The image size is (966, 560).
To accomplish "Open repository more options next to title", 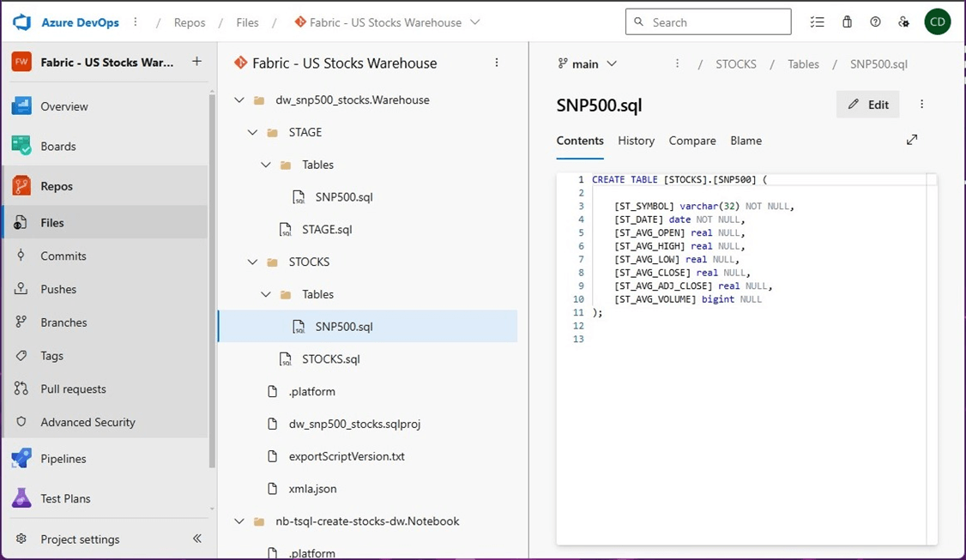I will [x=497, y=63].
